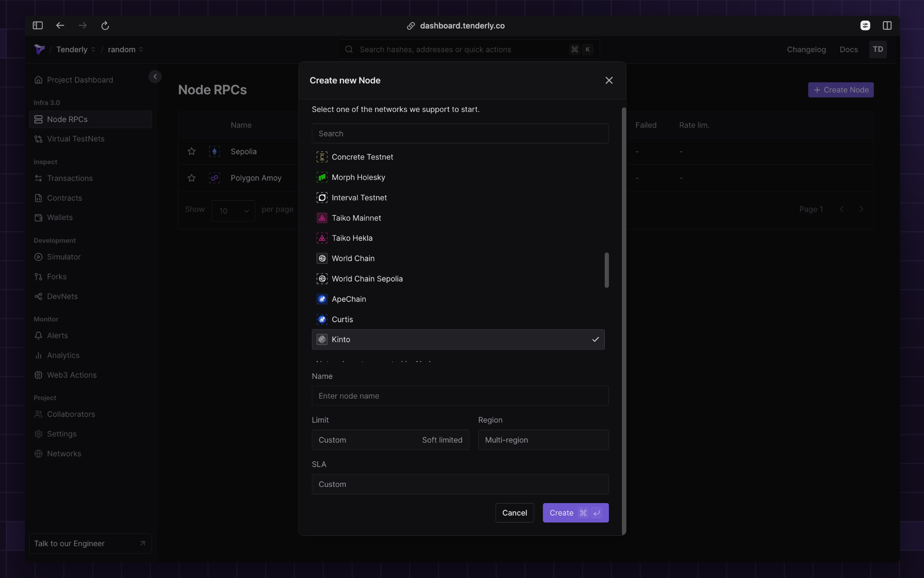Expand the Tenderly account switcher

click(76, 49)
